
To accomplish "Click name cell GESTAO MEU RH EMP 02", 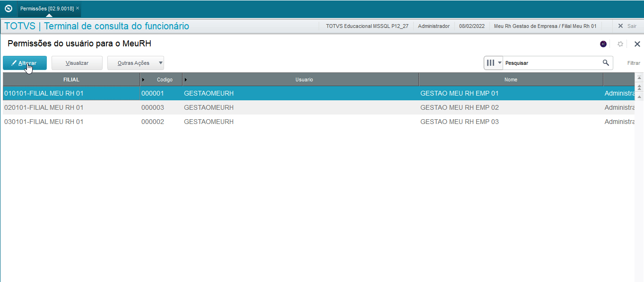I will tap(460, 107).
